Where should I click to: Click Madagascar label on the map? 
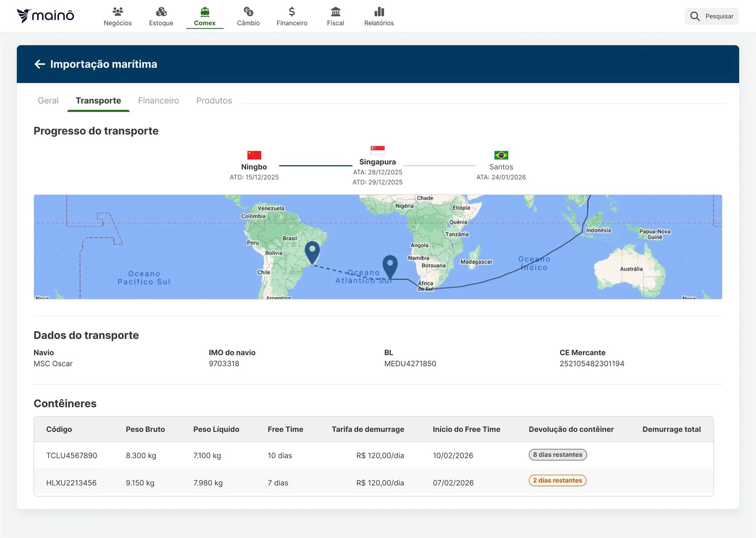pos(476,262)
